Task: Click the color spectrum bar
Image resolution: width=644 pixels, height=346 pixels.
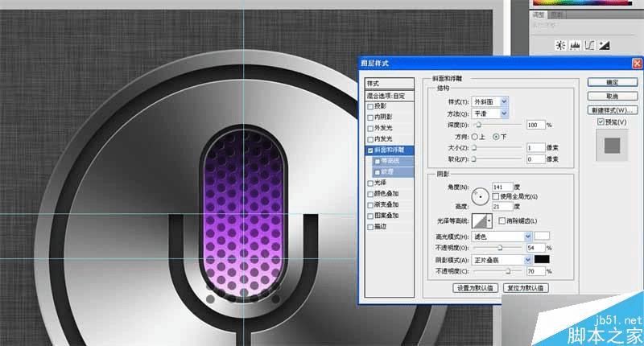Action: 583,2
